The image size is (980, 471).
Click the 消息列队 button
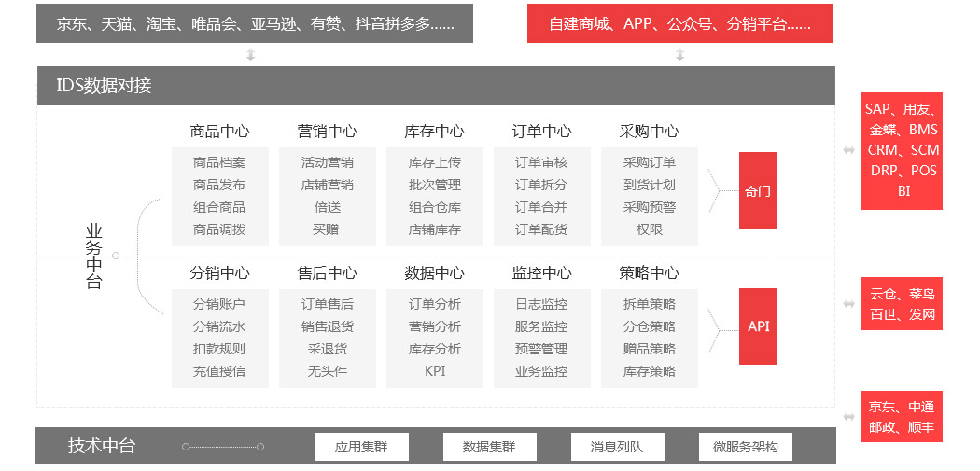(x=617, y=447)
